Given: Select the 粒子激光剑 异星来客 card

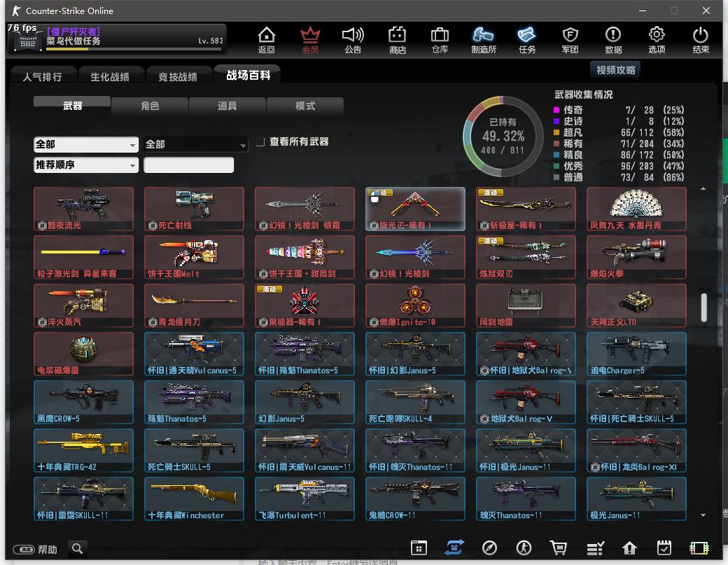Looking at the screenshot, I should (83, 257).
